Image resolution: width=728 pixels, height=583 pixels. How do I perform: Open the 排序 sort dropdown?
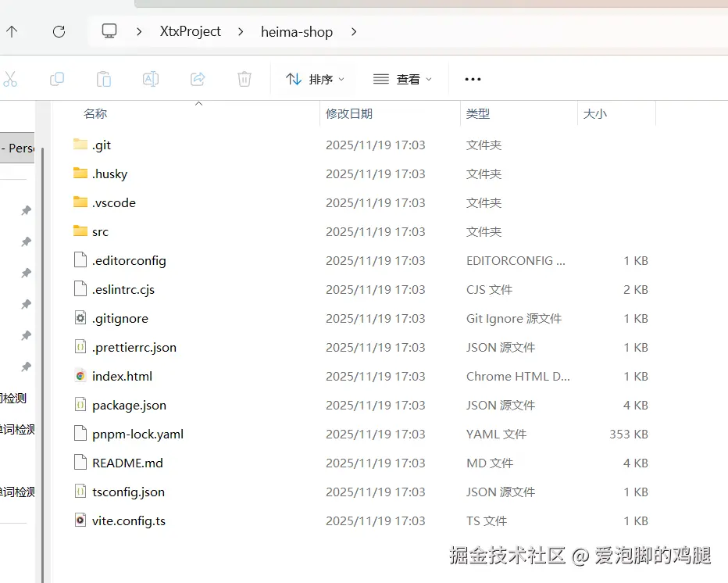tap(316, 80)
